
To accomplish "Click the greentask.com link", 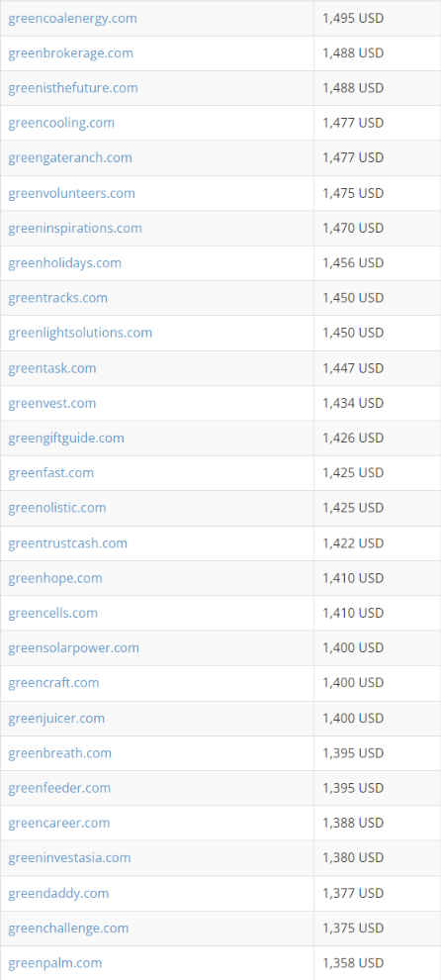I will (x=52, y=368).
